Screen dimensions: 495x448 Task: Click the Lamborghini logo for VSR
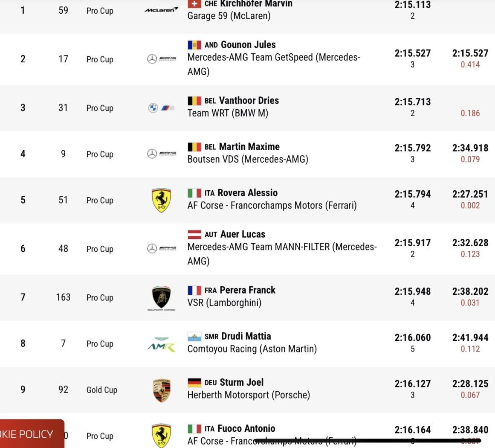coord(161,298)
